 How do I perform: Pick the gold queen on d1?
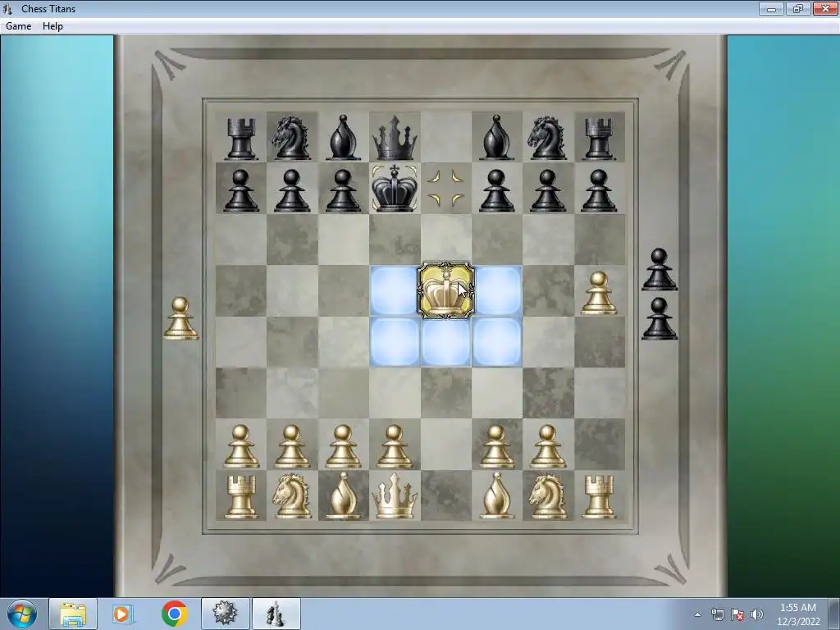(395, 495)
